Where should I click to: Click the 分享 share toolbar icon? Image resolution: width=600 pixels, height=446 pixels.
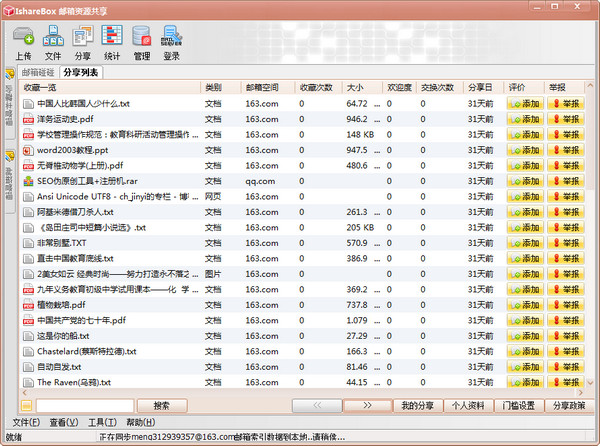pos(82,42)
